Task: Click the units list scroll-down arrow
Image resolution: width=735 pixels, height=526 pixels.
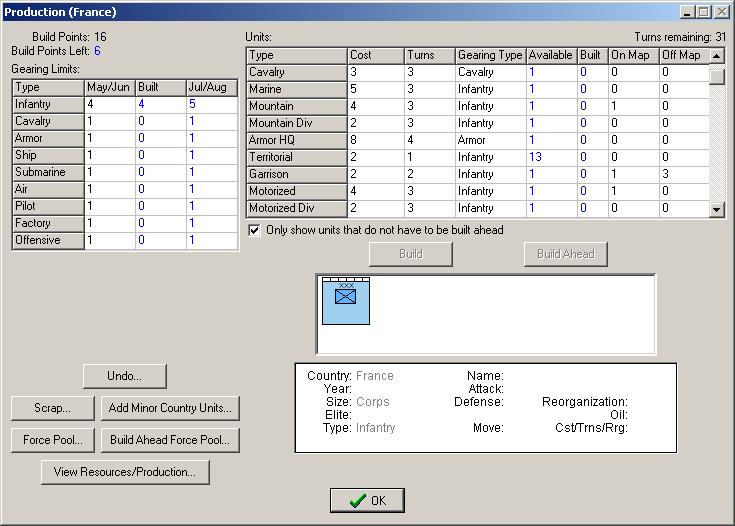Action: (716, 209)
